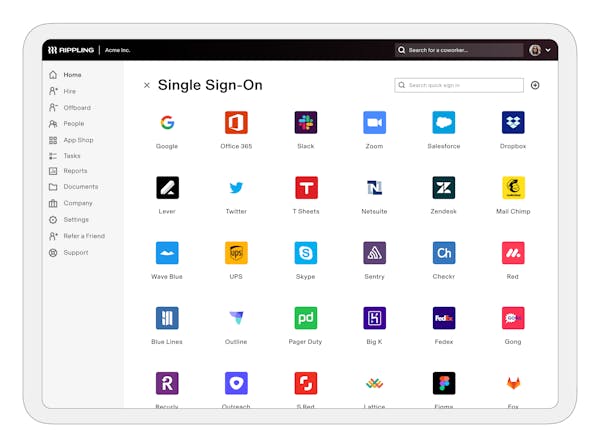Click the add app plus button
The height and width of the screenshot is (447, 600).
pyautogui.click(x=535, y=85)
